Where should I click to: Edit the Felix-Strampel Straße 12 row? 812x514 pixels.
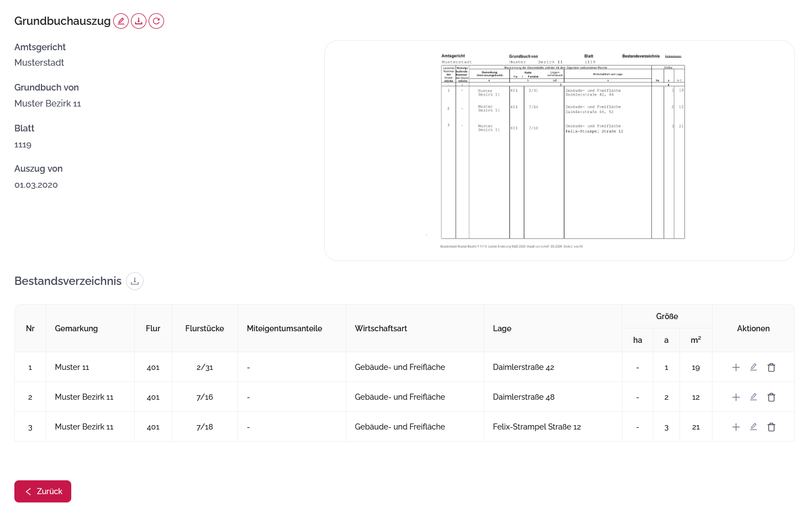pyautogui.click(x=753, y=427)
